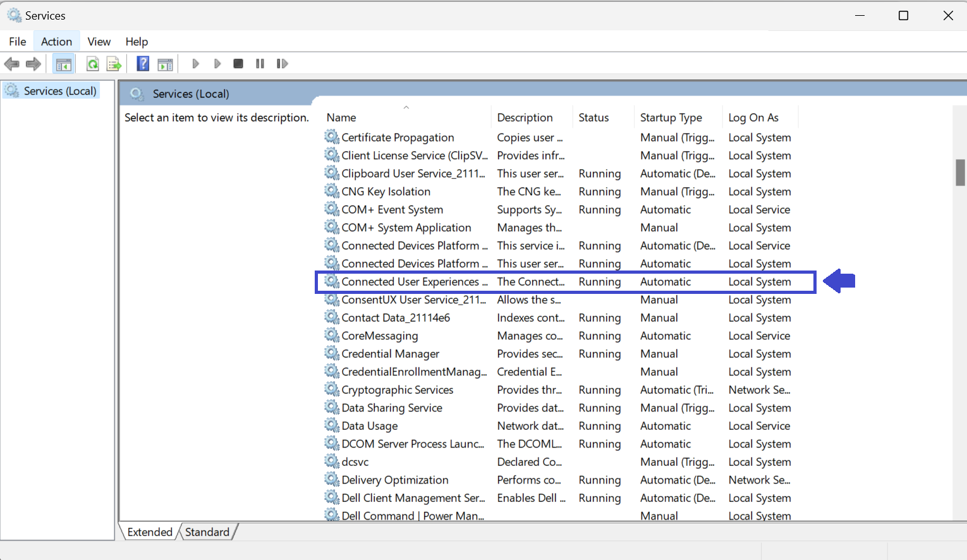Viewport: 967px width, 560px height.
Task: Click the Forward arrow in the toolbar
Action: [33, 64]
